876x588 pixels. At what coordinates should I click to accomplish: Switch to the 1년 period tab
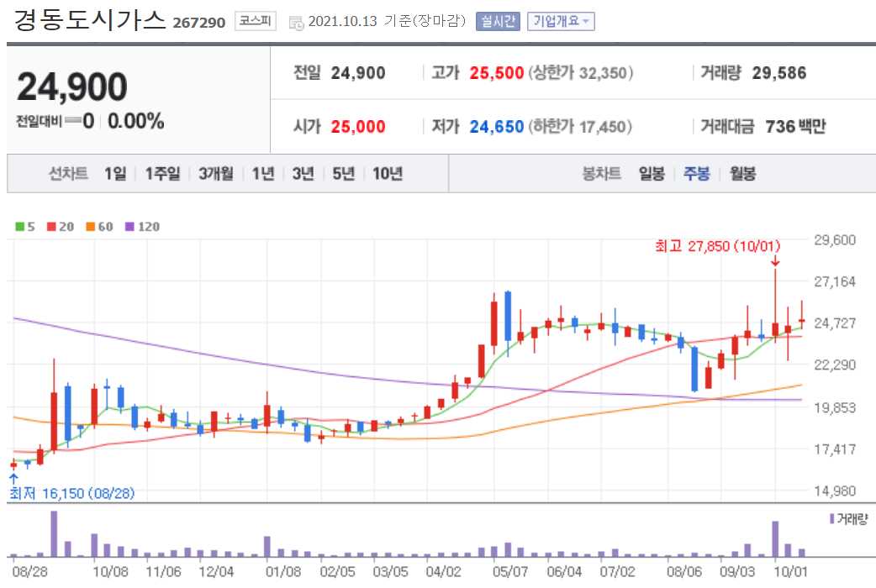(265, 174)
